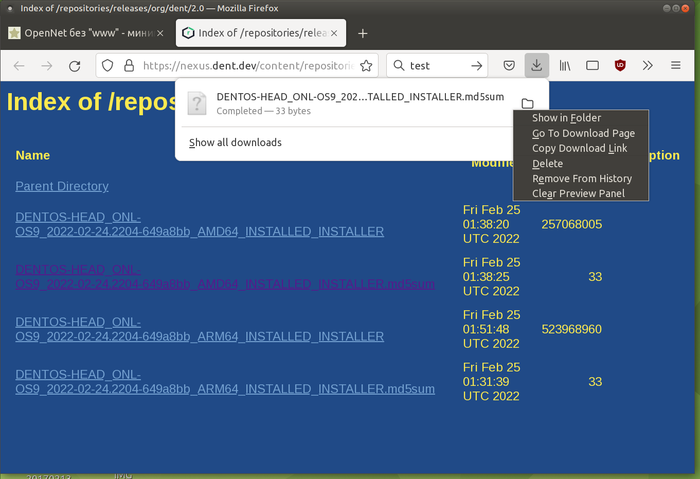
Task: Open the ARM64_INSTALLED_INSTALLER link
Action: point(200,329)
